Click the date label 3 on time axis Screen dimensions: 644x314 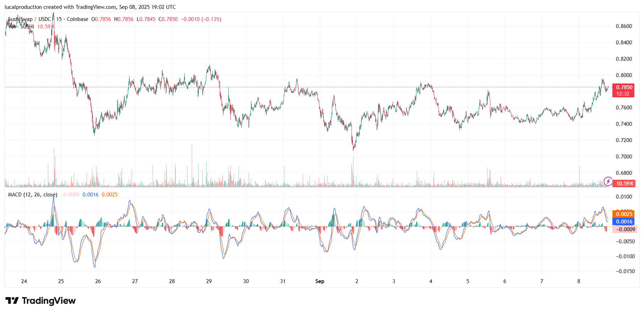click(x=394, y=281)
